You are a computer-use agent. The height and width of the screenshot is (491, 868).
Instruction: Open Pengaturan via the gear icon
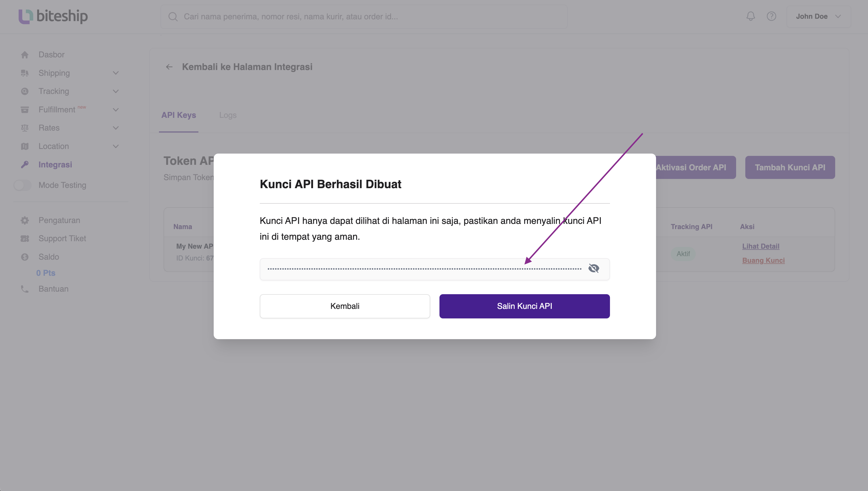(x=25, y=220)
